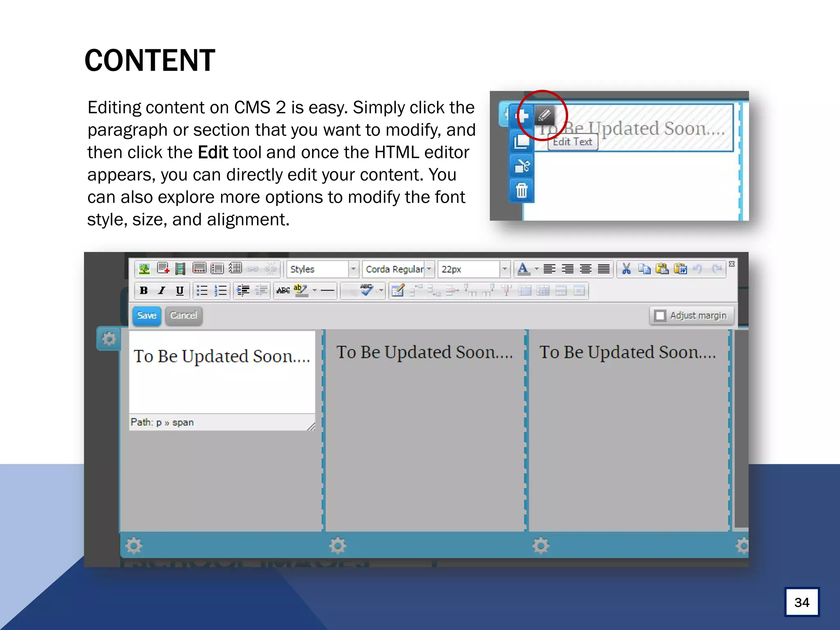Screen dimensions: 840x630
Task: Align text left
Action: point(550,269)
